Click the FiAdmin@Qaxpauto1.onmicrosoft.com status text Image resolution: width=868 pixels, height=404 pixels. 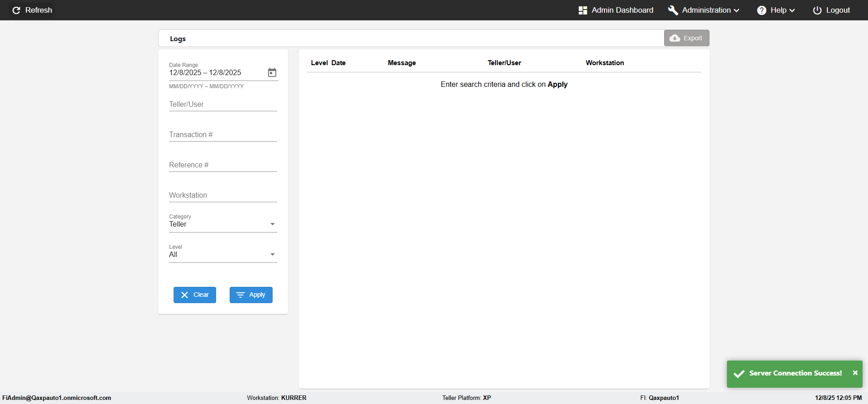coord(57,398)
